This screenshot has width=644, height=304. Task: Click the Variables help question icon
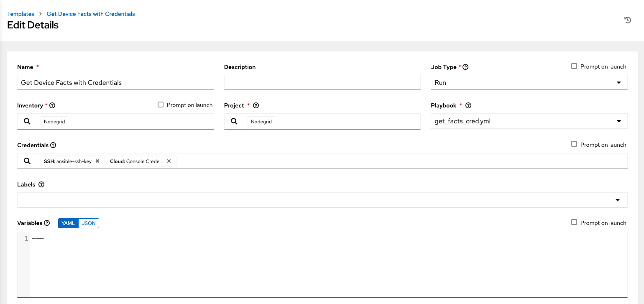[47, 223]
